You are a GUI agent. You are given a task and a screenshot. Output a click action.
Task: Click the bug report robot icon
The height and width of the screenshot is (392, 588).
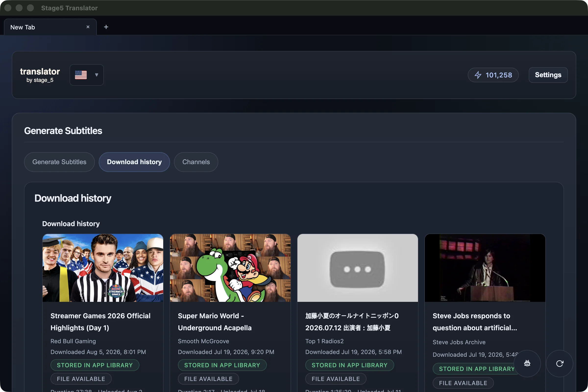tap(527, 363)
